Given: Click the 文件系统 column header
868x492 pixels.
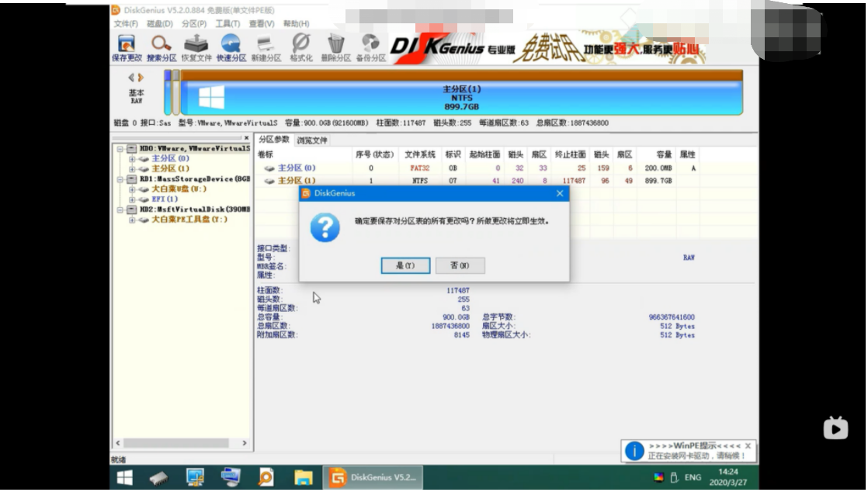Looking at the screenshot, I should click(x=419, y=154).
